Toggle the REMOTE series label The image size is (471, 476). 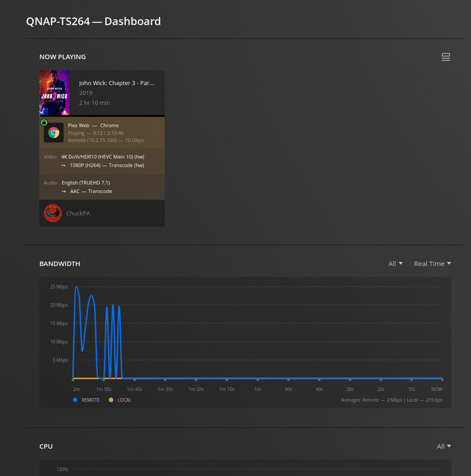click(90, 400)
